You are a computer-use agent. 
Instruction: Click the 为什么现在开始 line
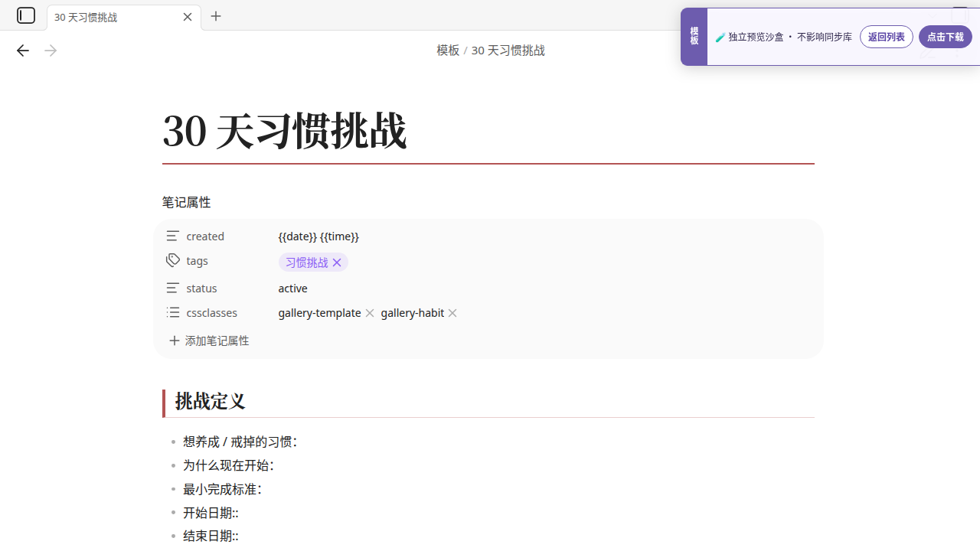(x=228, y=465)
